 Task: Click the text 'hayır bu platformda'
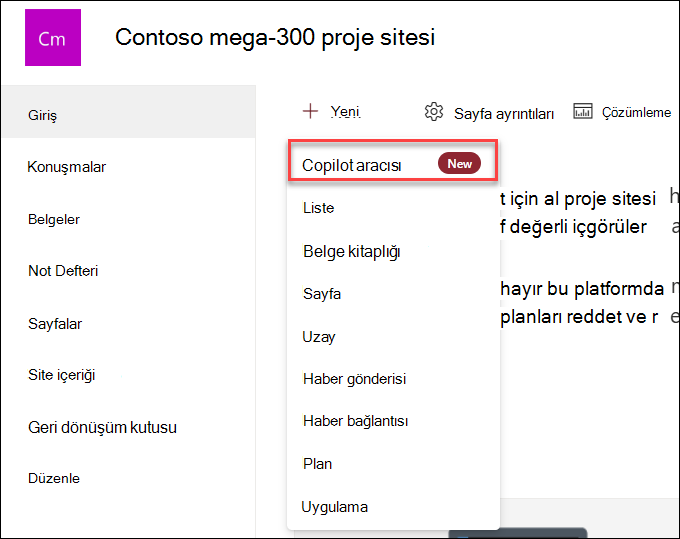tap(582, 289)
